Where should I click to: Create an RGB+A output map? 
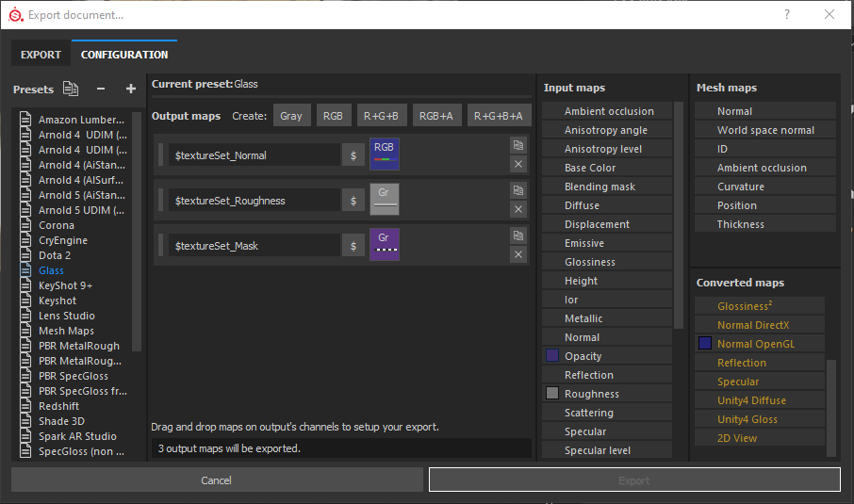click(435, 116)
